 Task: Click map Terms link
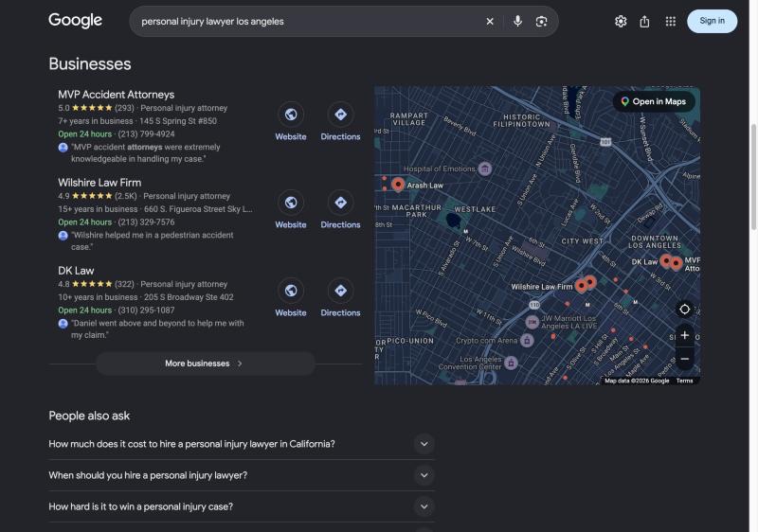coord(684,381)
